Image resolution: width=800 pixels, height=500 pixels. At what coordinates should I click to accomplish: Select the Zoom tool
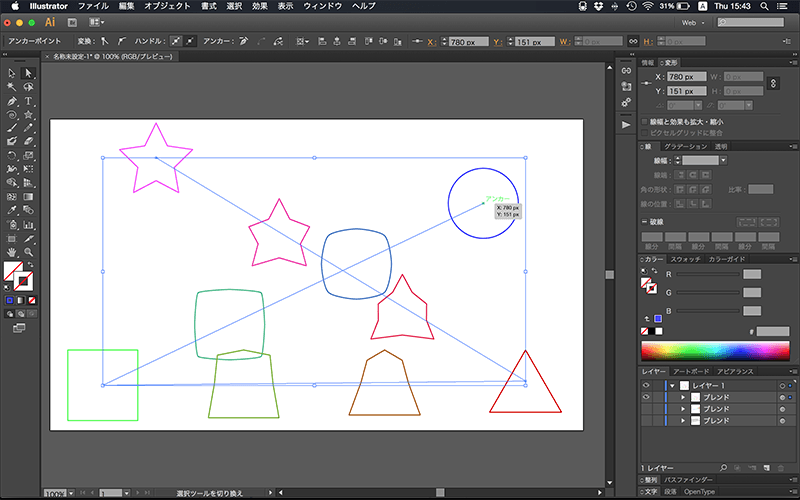(x=28, y=252)
